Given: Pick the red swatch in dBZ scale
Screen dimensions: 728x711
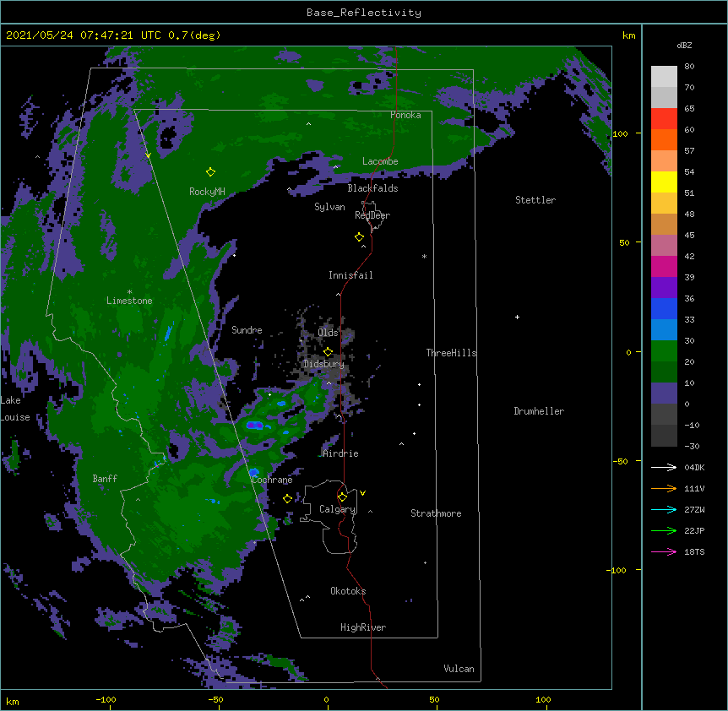Looking at the screenshot, I should point(664,119).
